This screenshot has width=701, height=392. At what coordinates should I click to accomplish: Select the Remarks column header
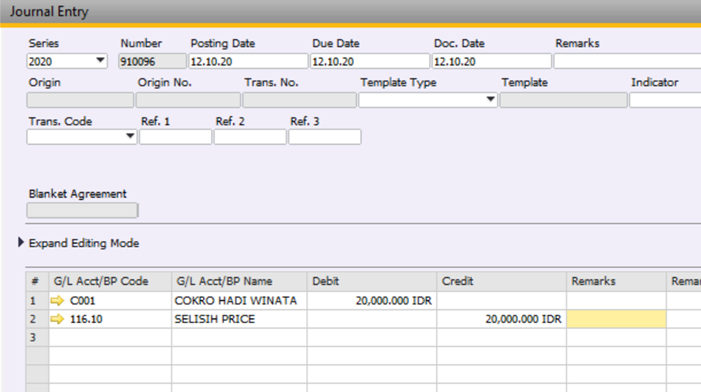pyautogui.click(x=617, y=281)
